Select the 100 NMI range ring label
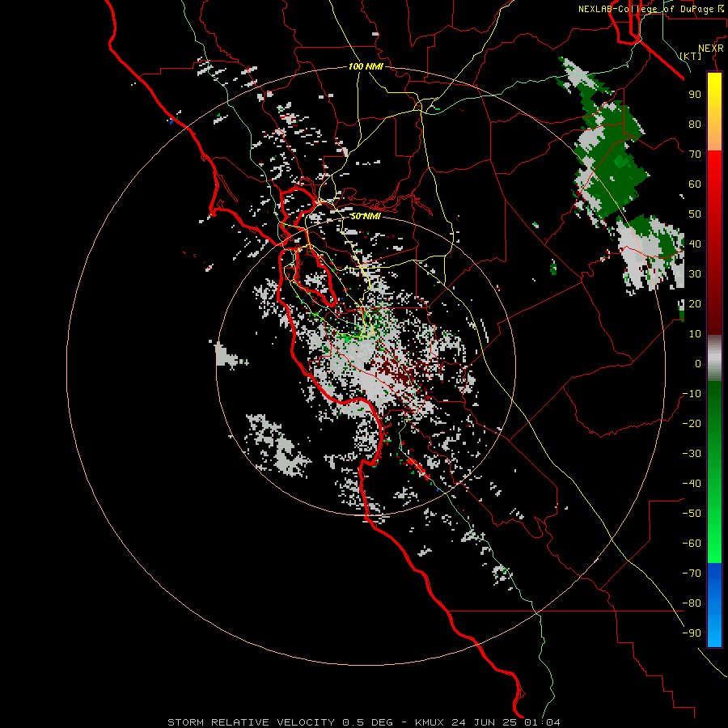728x728 pixels. pos(366,66)
